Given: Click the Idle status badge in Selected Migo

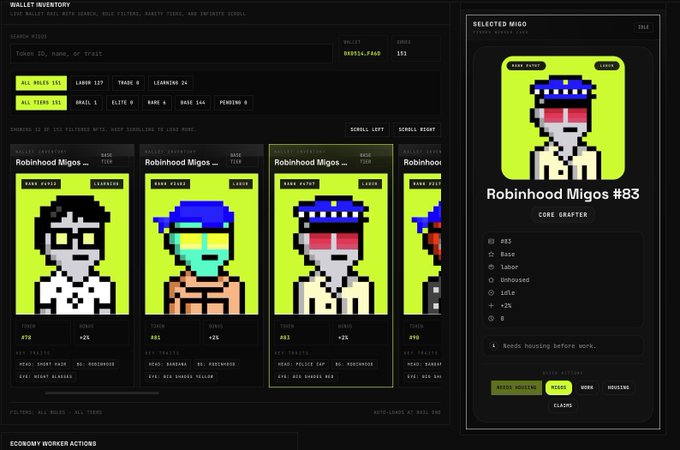Looking at the screenshot, I should coord(643,27).
